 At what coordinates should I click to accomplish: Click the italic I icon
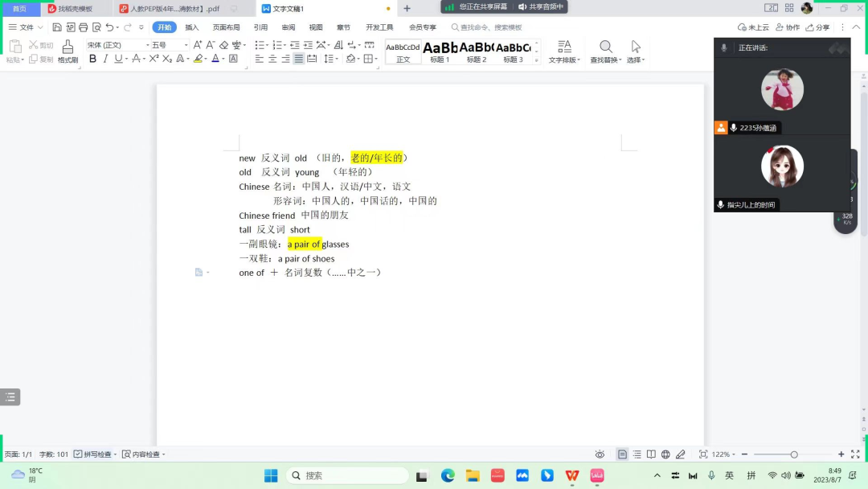point(106,59)
